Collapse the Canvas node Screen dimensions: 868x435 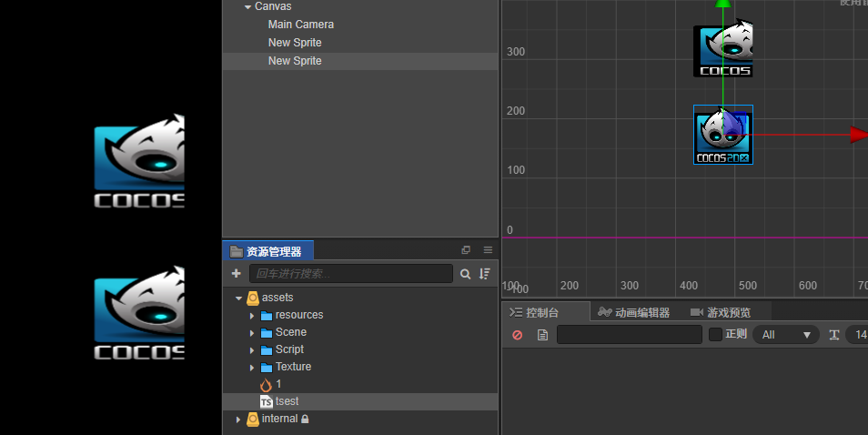pos(247,7)
